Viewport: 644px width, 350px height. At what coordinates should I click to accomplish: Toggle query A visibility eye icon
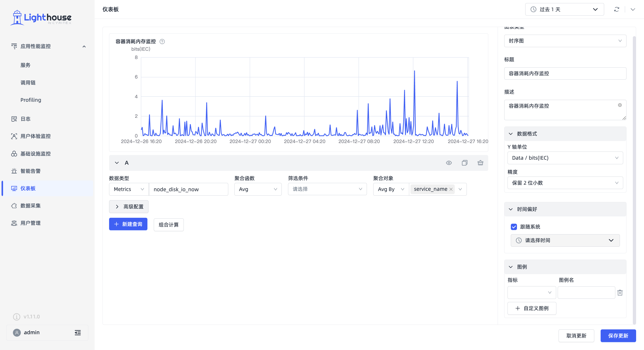coord(449,163)
